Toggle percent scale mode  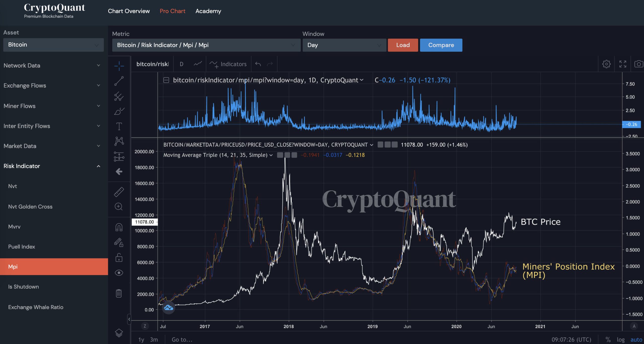point(608,340)
